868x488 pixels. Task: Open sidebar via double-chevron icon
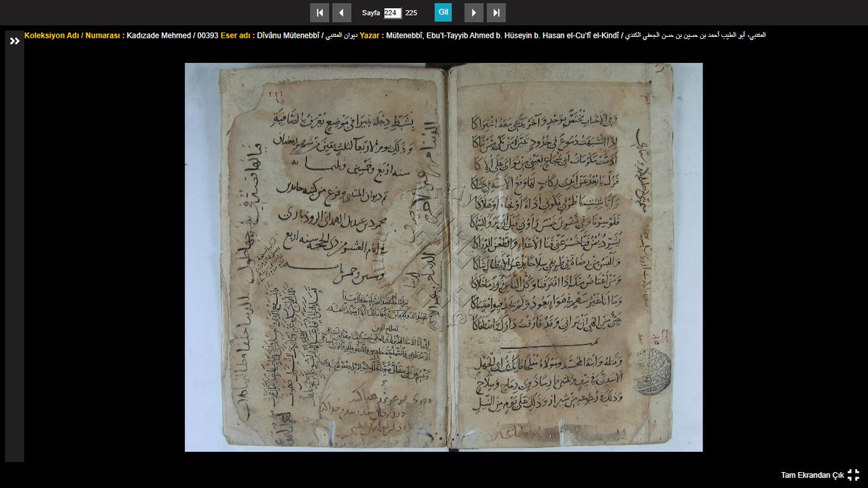pyautogui.click(x=13, y=41)
